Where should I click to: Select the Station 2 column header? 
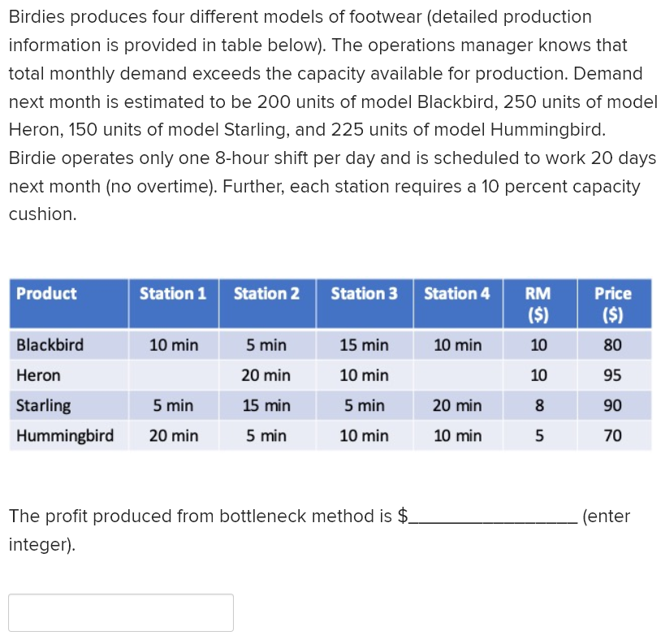pos(266,293)
